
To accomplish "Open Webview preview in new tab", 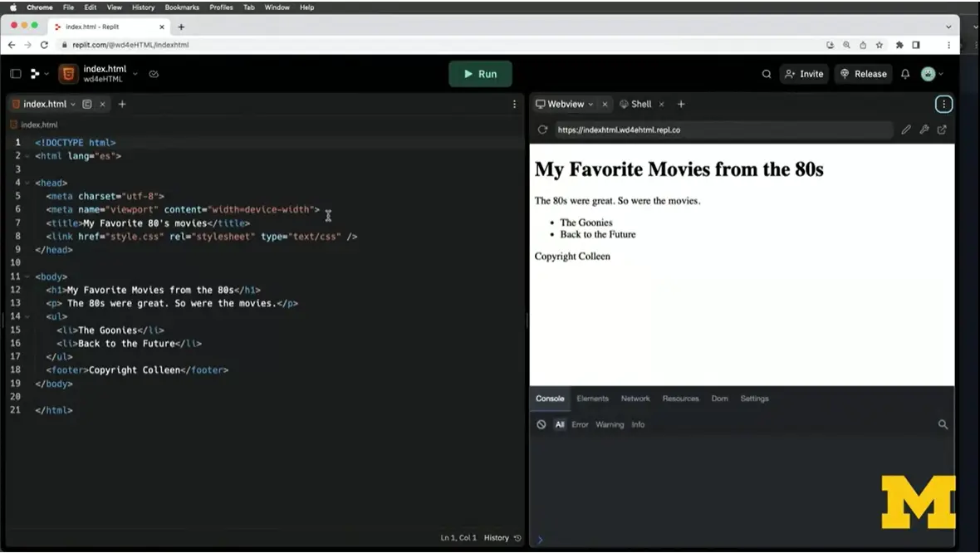I will tap(942, 130).
